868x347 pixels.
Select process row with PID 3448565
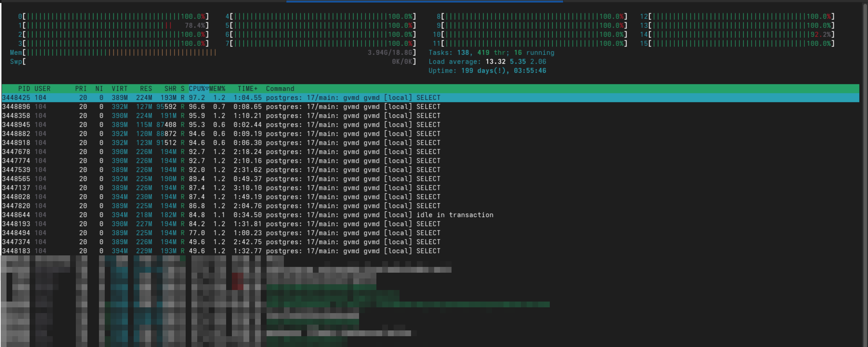pos(430,179)
